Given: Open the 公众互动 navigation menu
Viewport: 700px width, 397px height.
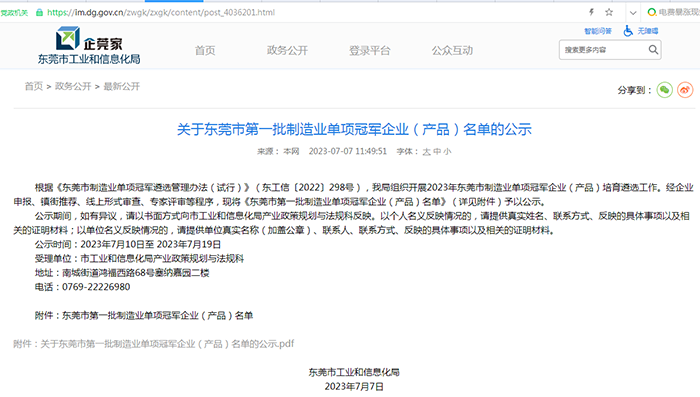Looking at the screenshot, I should (x=452, y=50).
